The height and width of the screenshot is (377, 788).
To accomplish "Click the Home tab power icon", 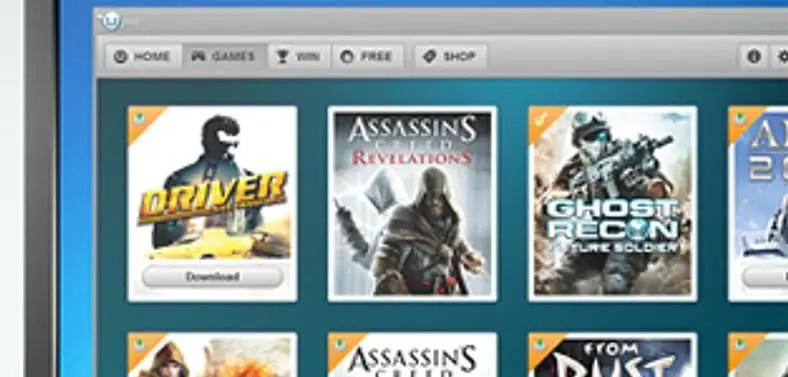I will (120, 56).
